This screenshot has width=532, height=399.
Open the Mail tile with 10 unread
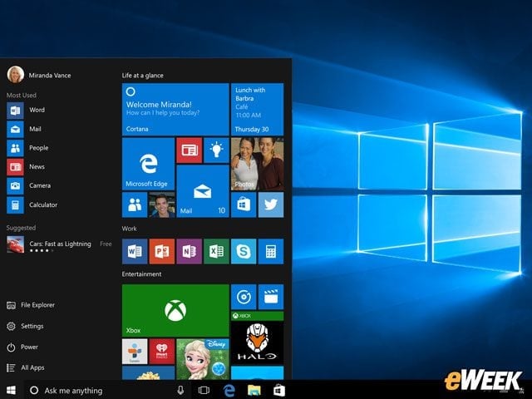click(203, 191)
